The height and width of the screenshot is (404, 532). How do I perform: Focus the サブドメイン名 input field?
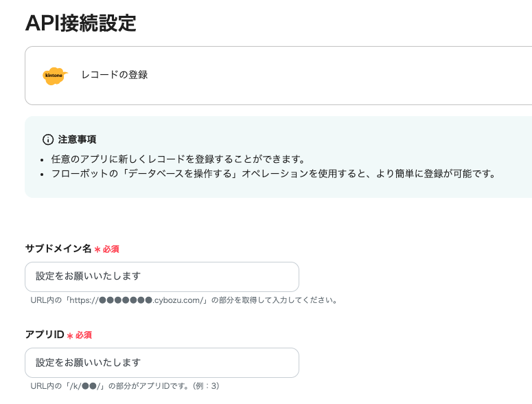click(162, 276)
